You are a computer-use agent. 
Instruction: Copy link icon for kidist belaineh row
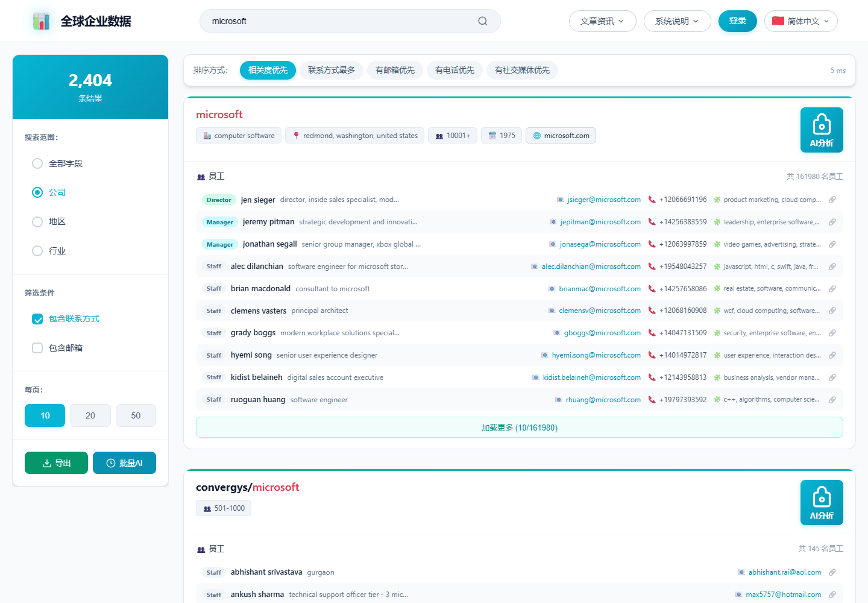coord(832,377)
